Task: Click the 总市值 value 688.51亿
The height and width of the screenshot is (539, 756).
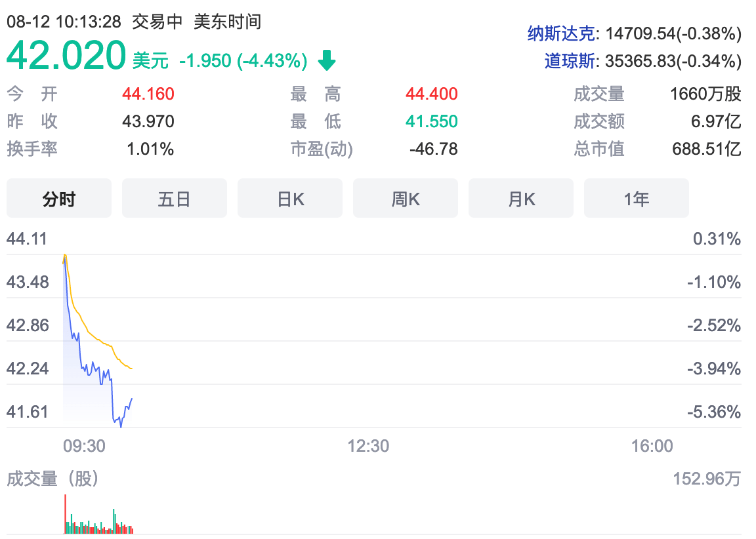Action: pyautogui.click(x=706, y=149)
